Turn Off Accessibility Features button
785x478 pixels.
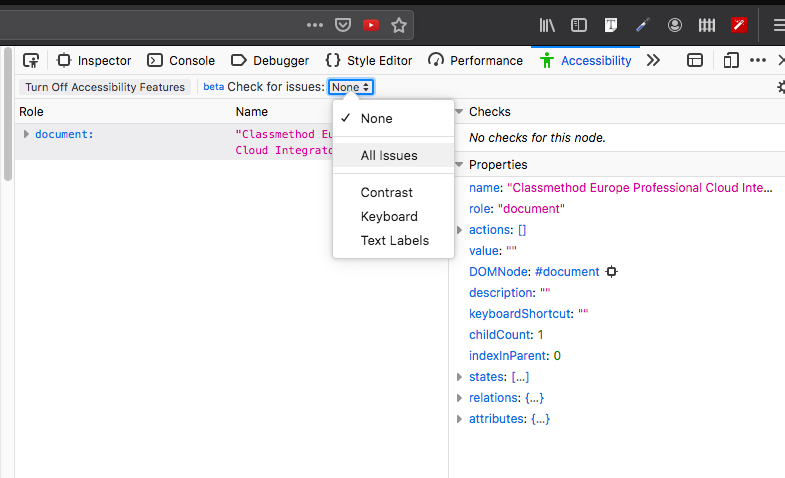[105, 87]
